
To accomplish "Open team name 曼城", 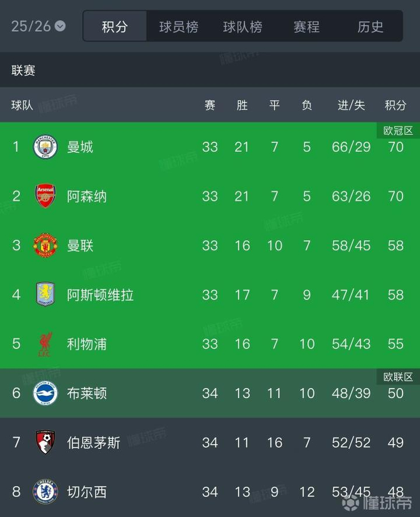I will 80,147.
